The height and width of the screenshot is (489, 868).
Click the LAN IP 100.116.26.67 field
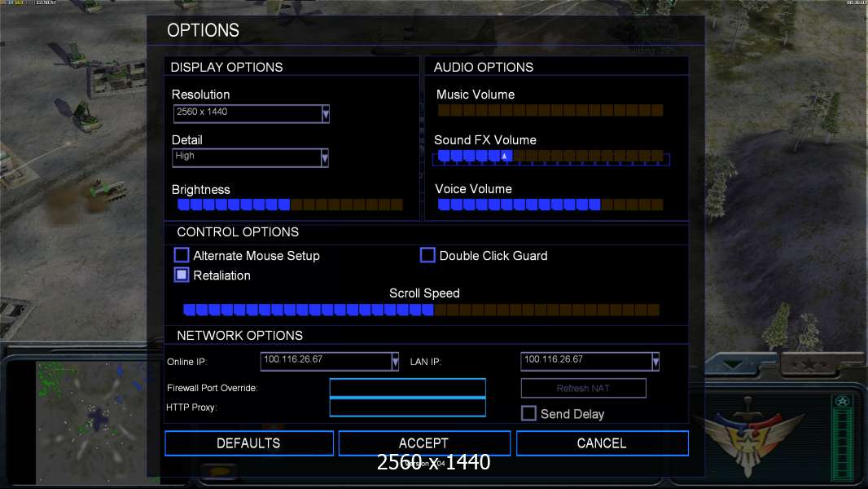point(590,362)
